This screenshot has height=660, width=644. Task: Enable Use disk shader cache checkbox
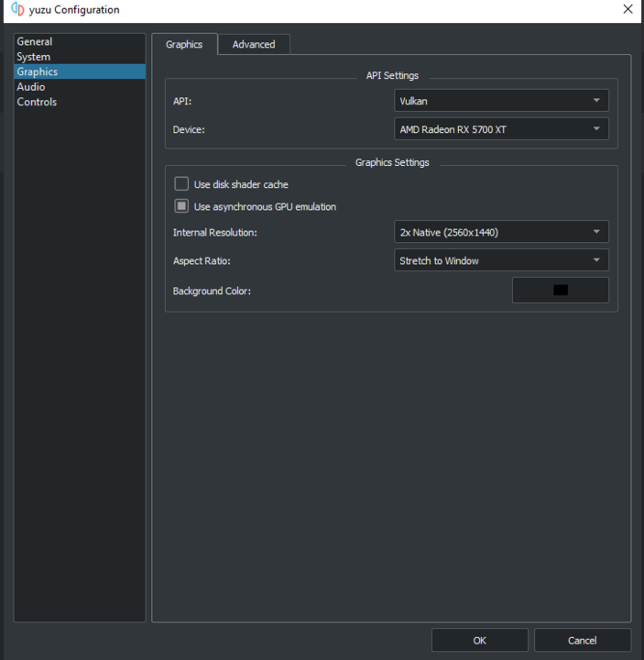[x=181, y=184]
